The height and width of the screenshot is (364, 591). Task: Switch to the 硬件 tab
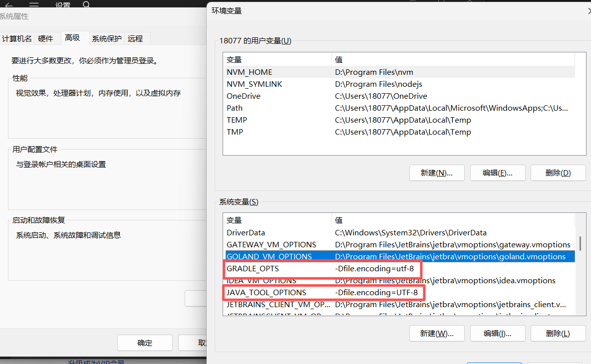[45, 39]
